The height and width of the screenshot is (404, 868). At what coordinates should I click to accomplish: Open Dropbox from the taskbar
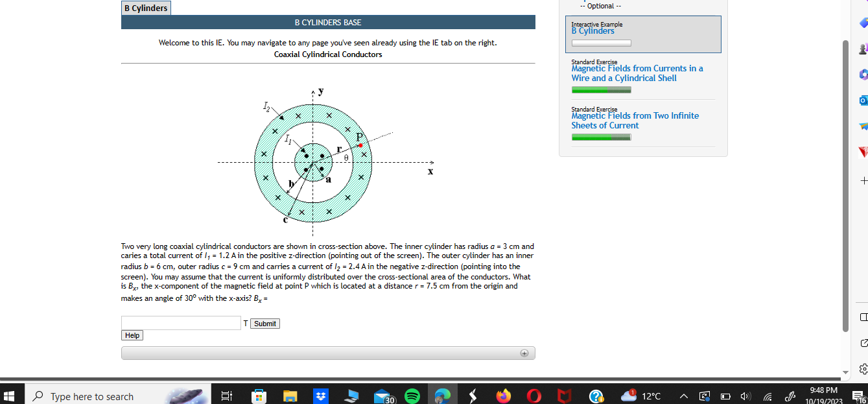tap(321, 396)
